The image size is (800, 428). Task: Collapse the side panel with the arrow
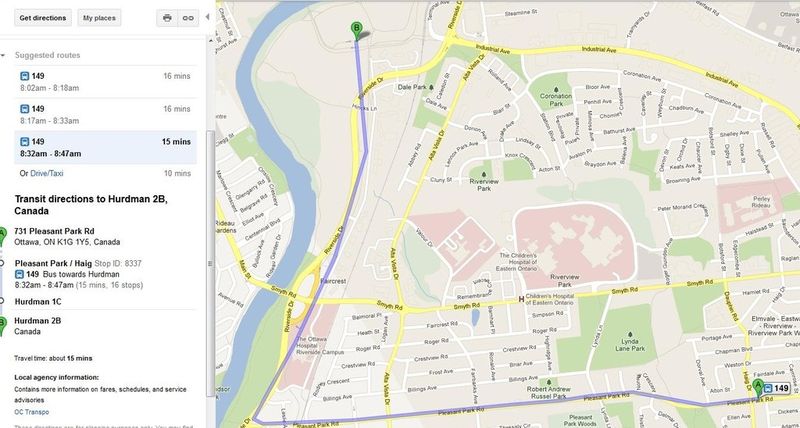coord(207,17)
